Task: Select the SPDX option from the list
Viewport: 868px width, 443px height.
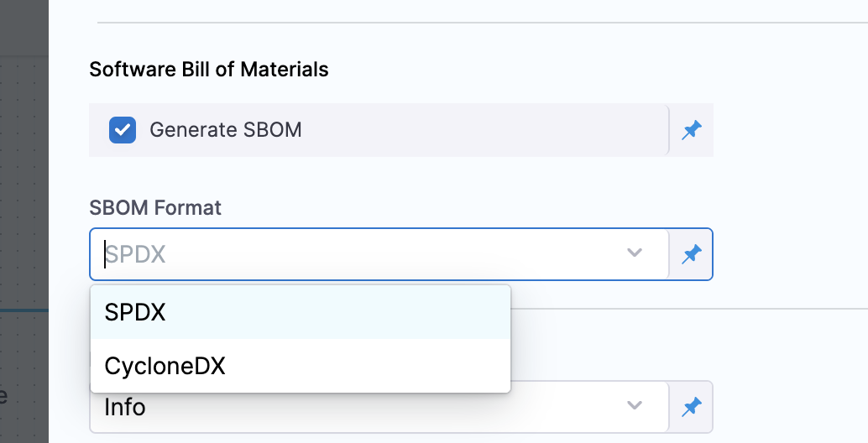Action: point(135,312)
